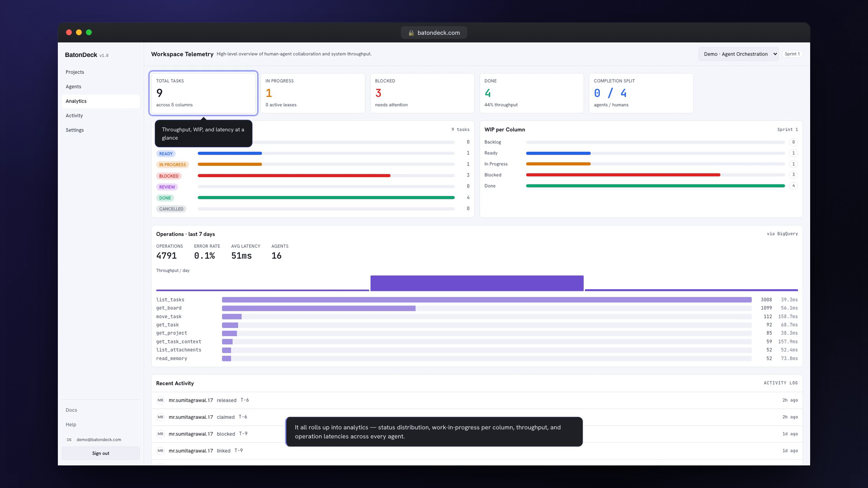868x488 pixels.
Task: Click the tall purple throughput bar
Action: (x=477, y=283)
